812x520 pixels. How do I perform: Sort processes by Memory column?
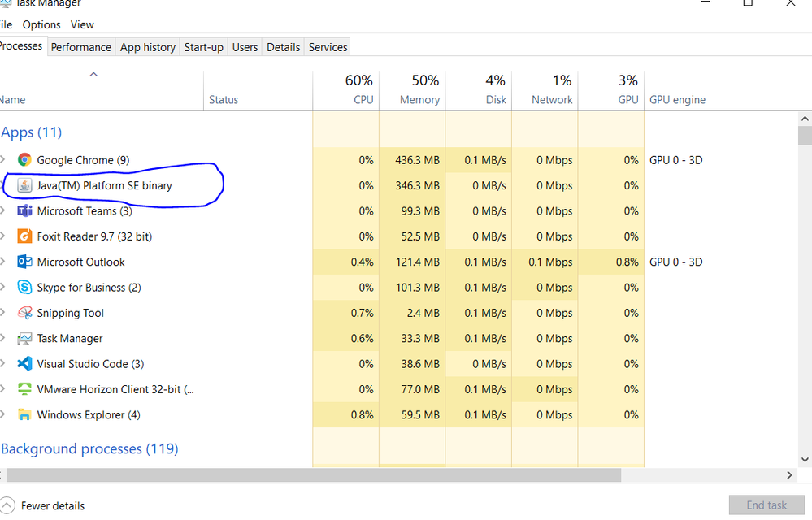[419, 99]
